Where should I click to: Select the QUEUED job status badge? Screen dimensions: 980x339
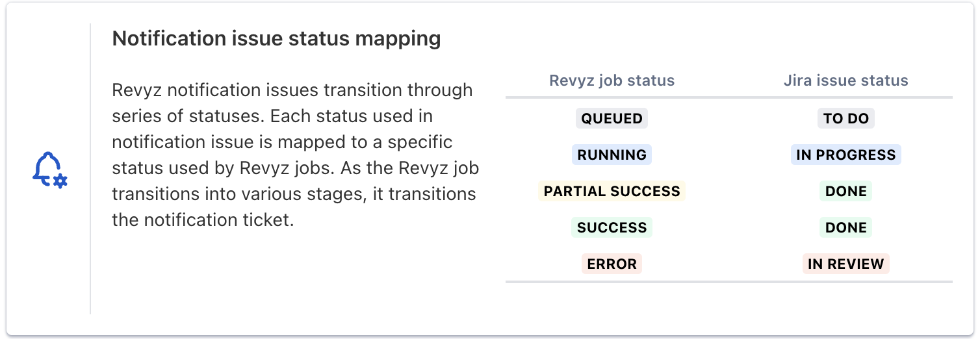point(612,118)
